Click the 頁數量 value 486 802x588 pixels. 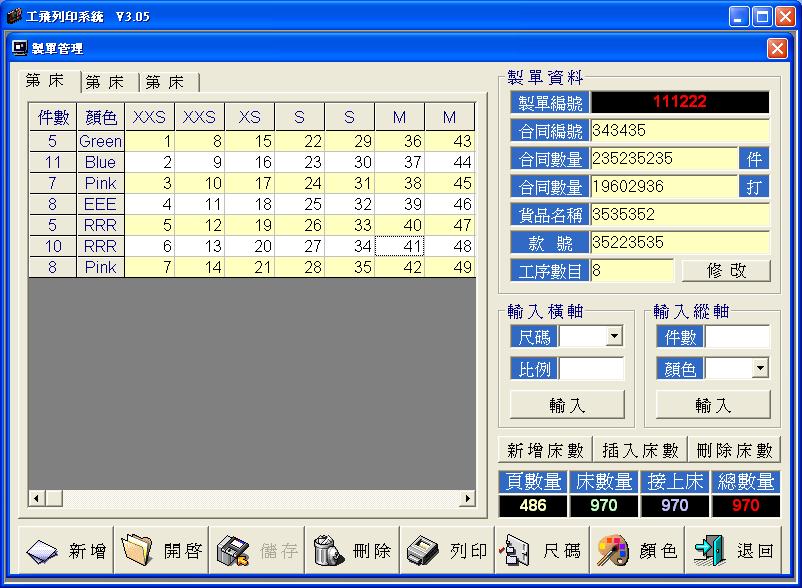(x=532, y=505)
